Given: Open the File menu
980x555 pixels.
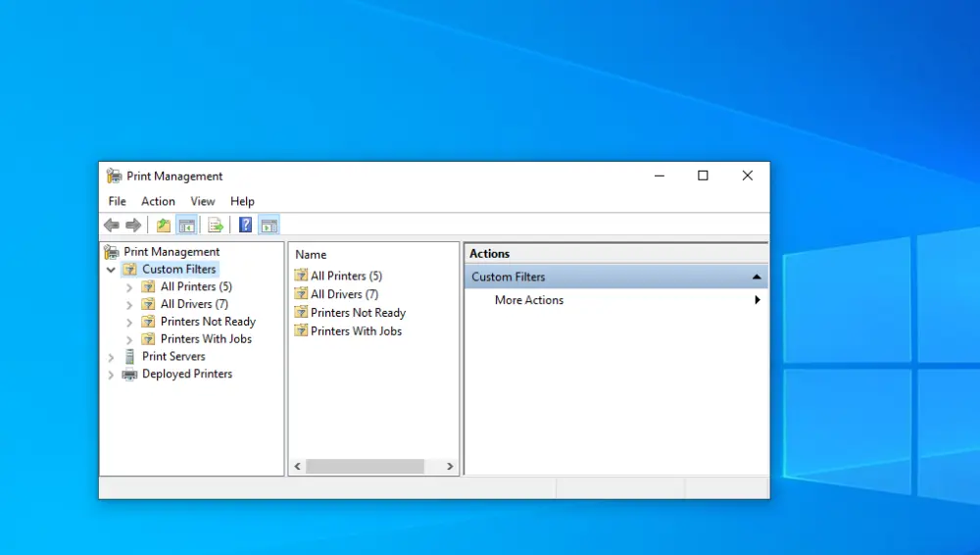Looking at the screenshot, I should point(117,201).
